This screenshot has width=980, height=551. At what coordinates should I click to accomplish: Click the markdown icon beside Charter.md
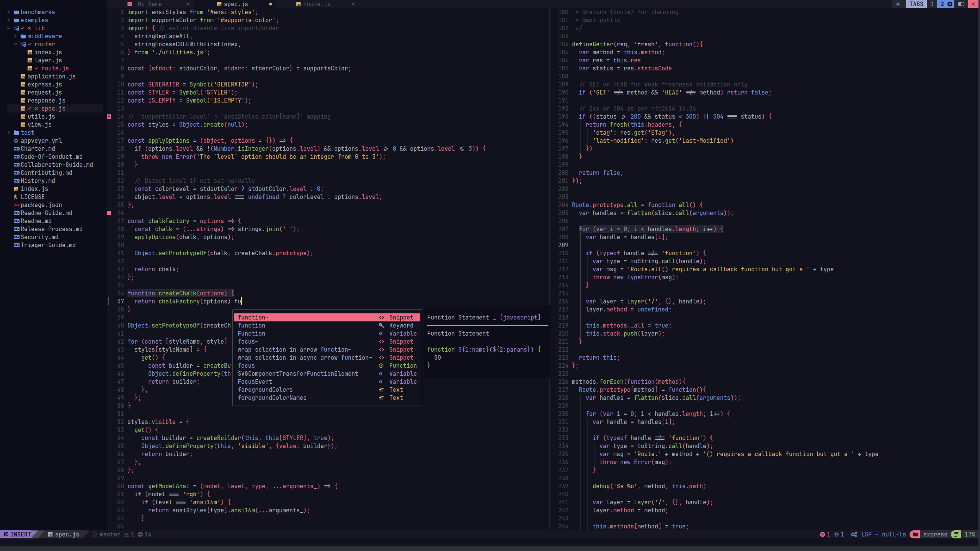[x=16, y=149]
